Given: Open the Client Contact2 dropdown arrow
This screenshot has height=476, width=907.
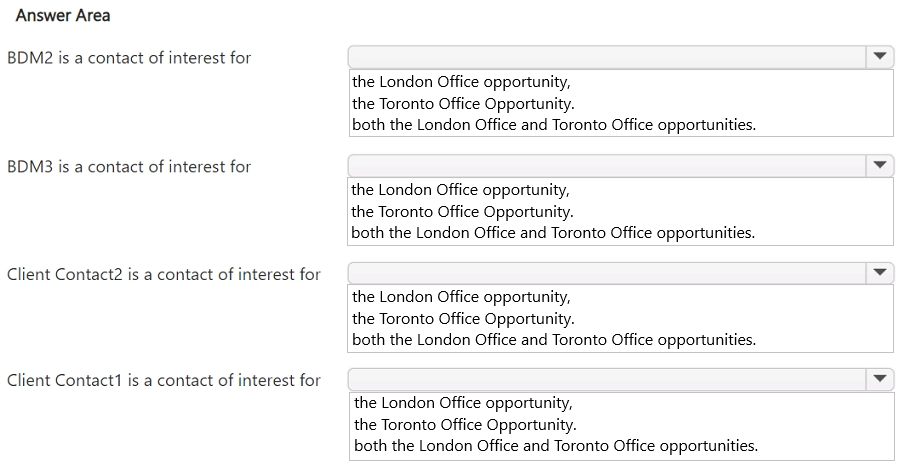Looking at the screenshot, I should click(879, 273).
